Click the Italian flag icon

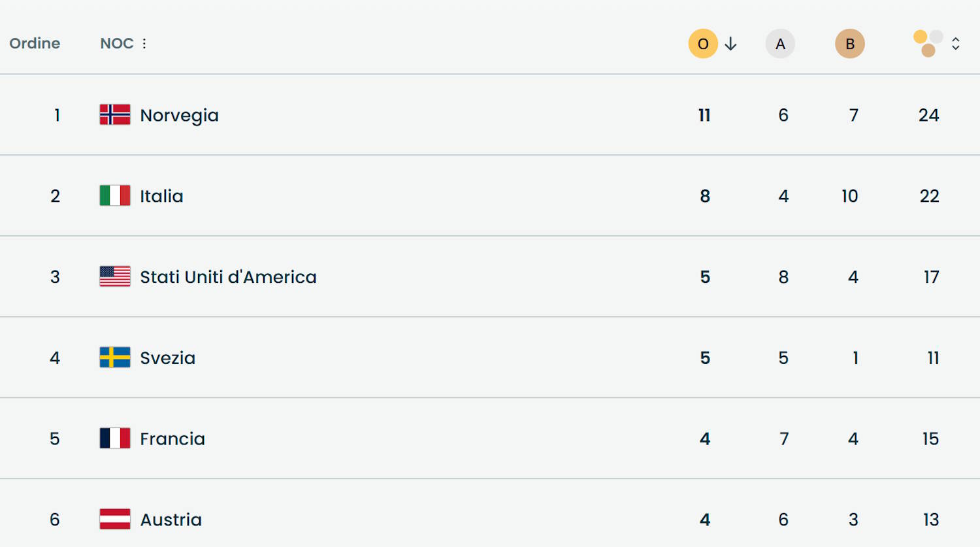click(115, 195)
